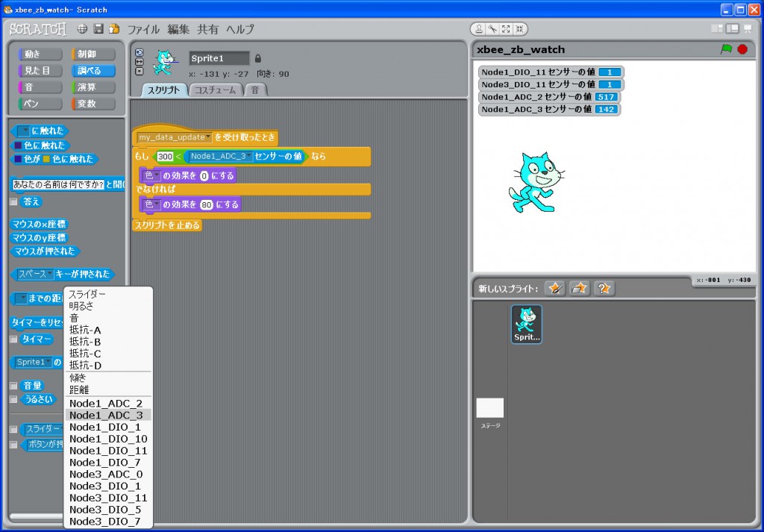Switch to small stage view mode
Viewport: 764px width, 532px height.
pyautogui.click(x=717, y=29)
